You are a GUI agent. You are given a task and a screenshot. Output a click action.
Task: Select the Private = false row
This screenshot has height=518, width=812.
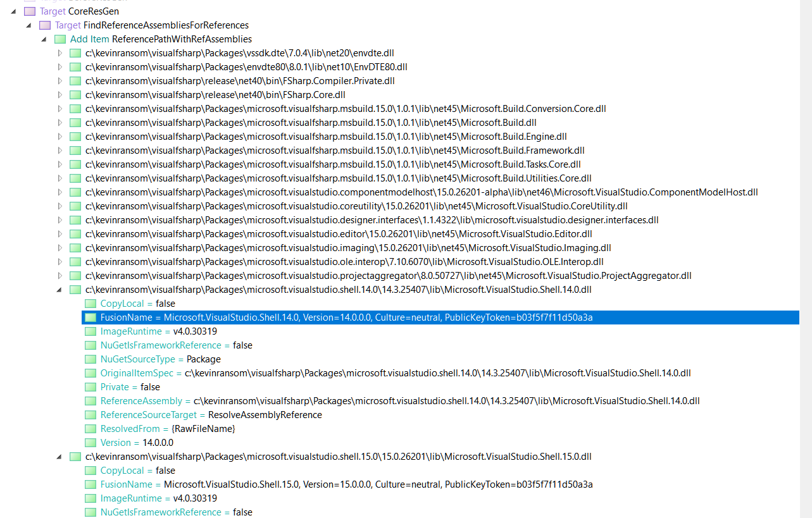(x=130, y=387)
